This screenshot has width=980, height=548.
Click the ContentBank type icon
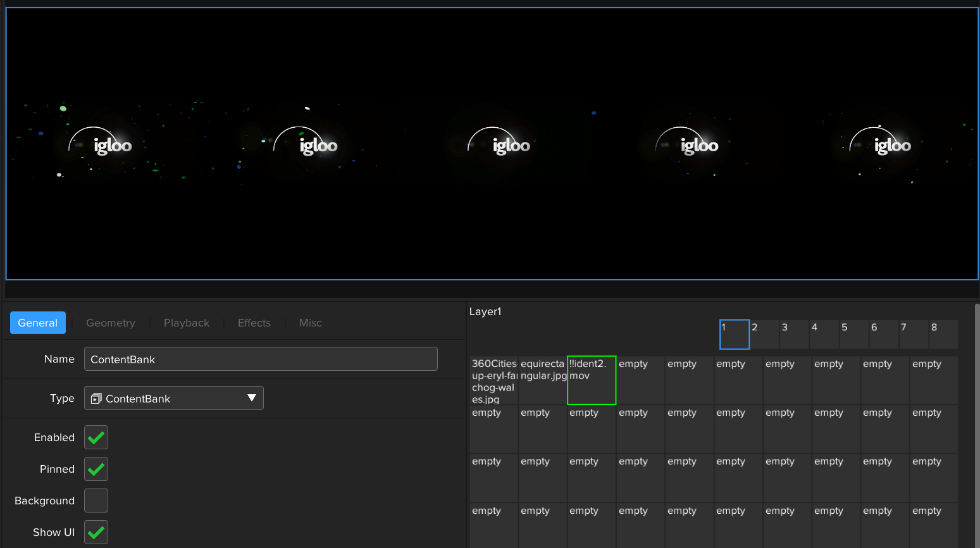tap(96, 399)
